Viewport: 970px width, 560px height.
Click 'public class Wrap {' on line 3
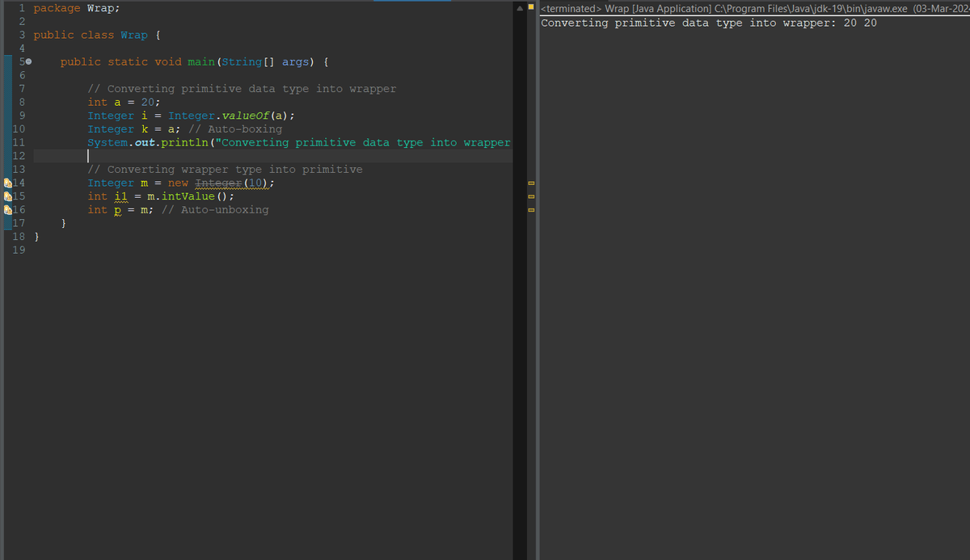(x=97, y=36)
